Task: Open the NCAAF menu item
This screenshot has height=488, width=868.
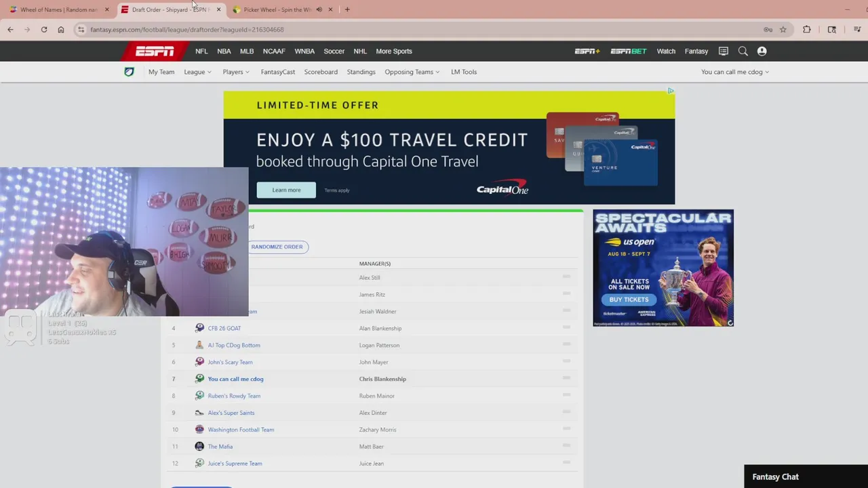Action: (274, 51)
